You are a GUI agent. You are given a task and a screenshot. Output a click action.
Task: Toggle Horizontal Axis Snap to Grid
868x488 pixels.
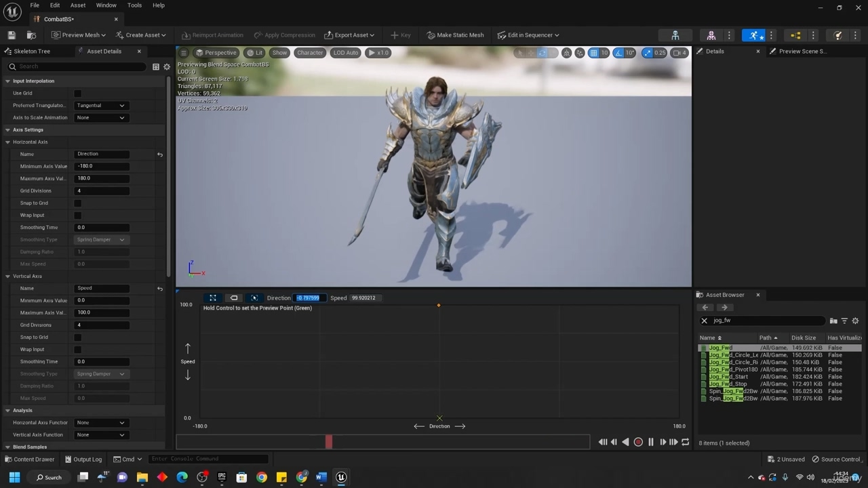77,203
